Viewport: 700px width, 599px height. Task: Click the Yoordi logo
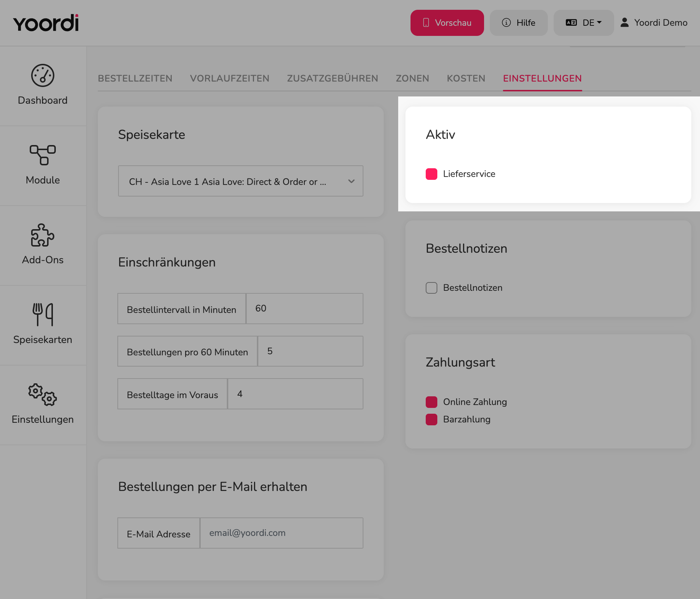[46, 23]
